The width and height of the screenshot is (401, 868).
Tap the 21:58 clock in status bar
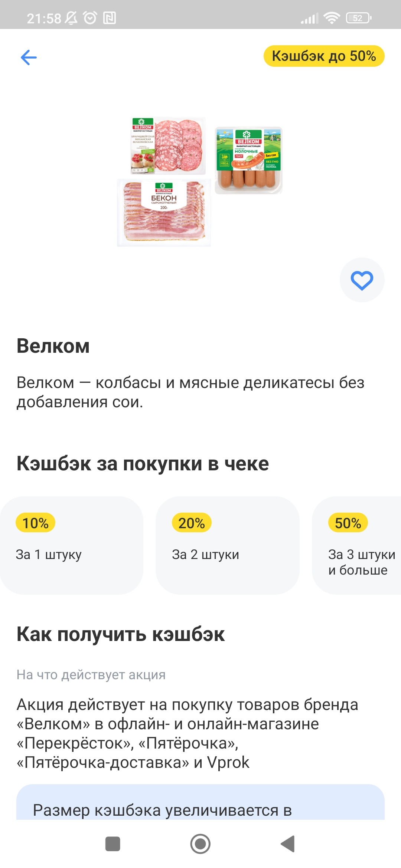44,18
